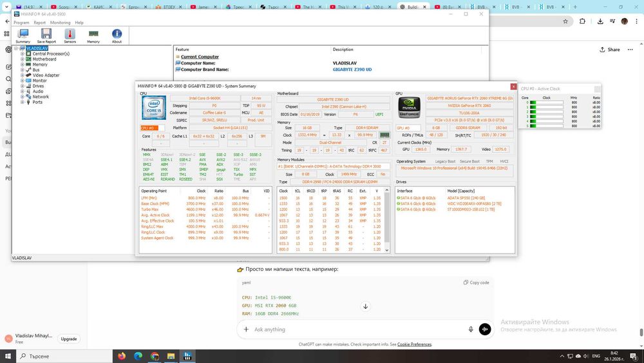644x363 pixels.
Task: Open the Windows notification center icon
Action: (633, 356)
